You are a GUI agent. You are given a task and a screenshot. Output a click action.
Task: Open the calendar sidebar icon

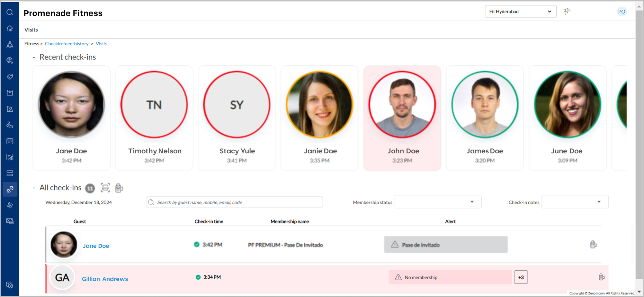[x=10, y=141]
